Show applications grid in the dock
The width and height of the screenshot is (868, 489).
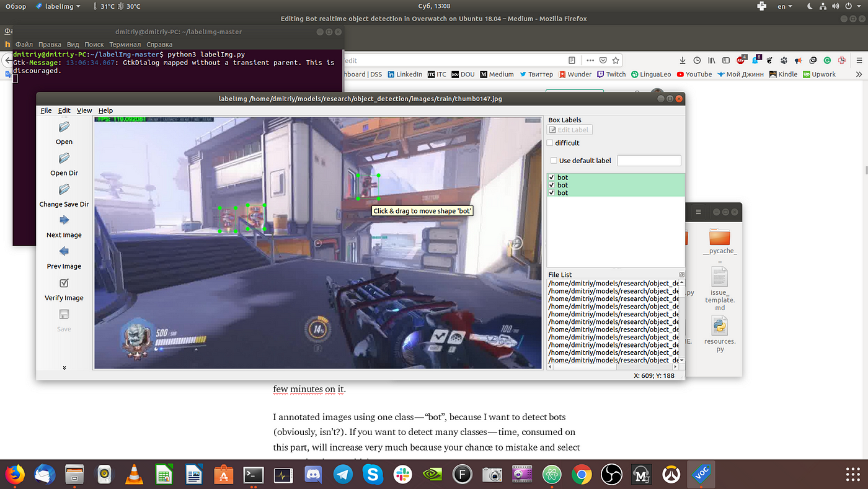click(x=852, y=475)
